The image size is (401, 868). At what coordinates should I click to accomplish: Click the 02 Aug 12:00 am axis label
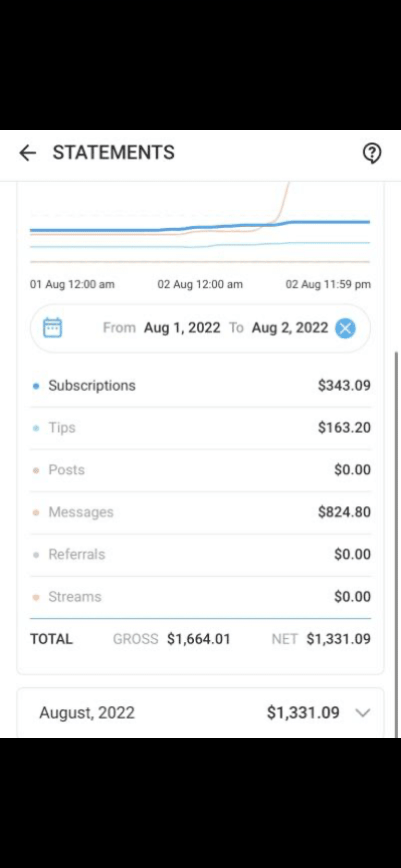pos(200,285)
